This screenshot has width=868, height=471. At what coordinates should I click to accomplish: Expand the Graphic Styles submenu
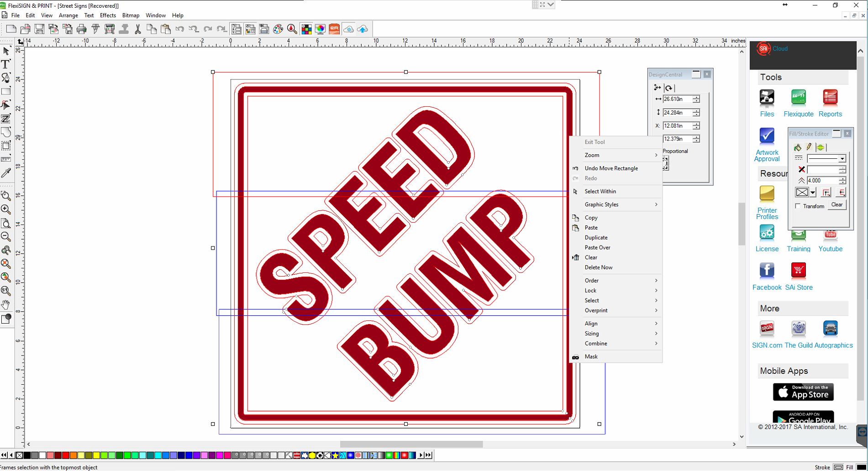pos(616,204)
